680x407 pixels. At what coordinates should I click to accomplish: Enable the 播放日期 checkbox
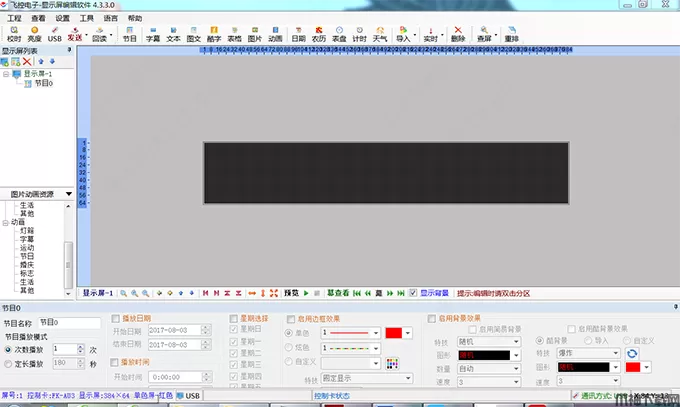coord(115,318)
